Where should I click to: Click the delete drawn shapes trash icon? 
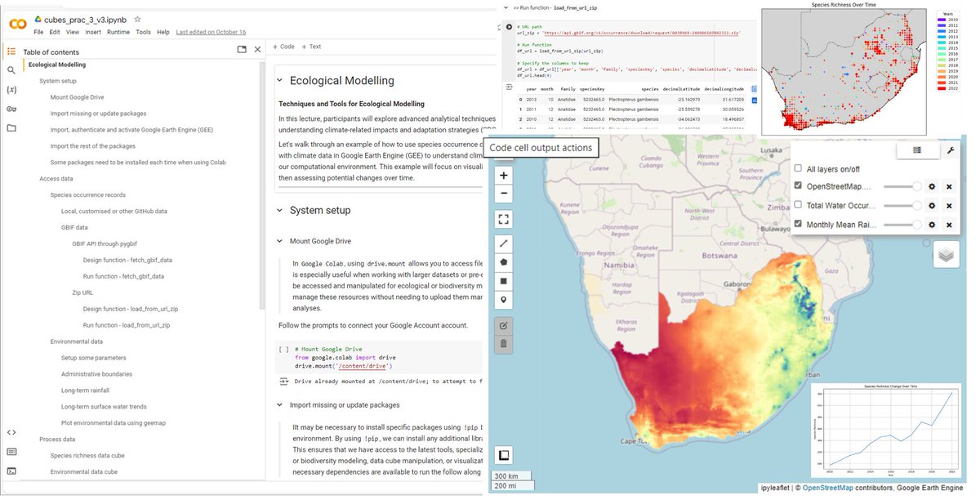click(503, 342)
